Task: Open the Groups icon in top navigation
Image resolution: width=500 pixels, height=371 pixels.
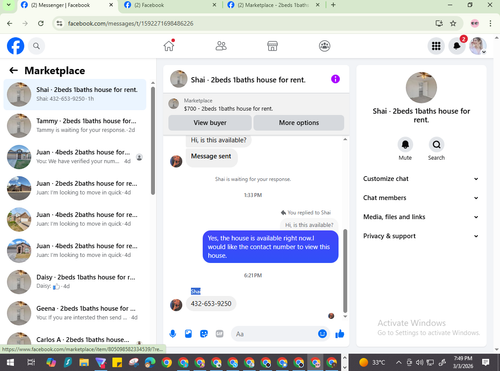Action: tap(324, 46)
